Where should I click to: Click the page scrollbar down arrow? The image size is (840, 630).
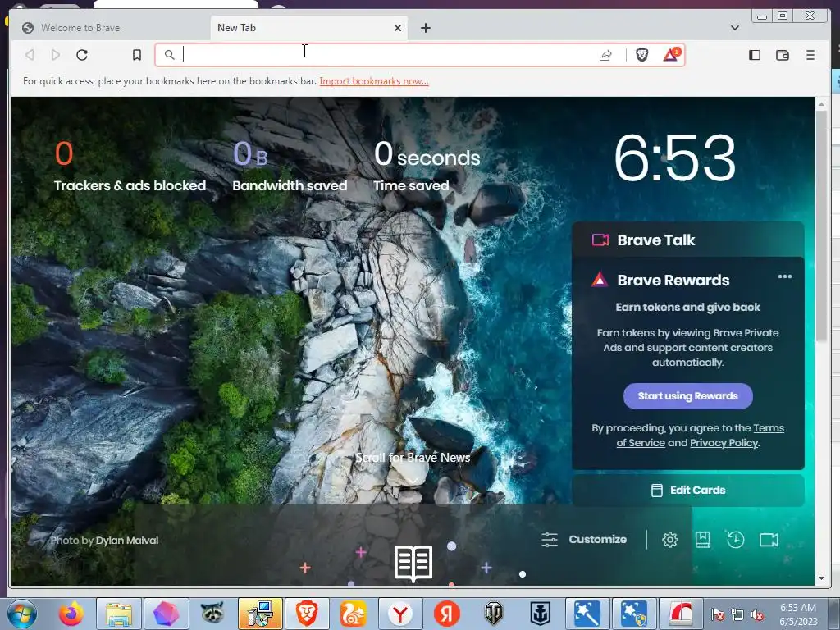pos(821,578)
